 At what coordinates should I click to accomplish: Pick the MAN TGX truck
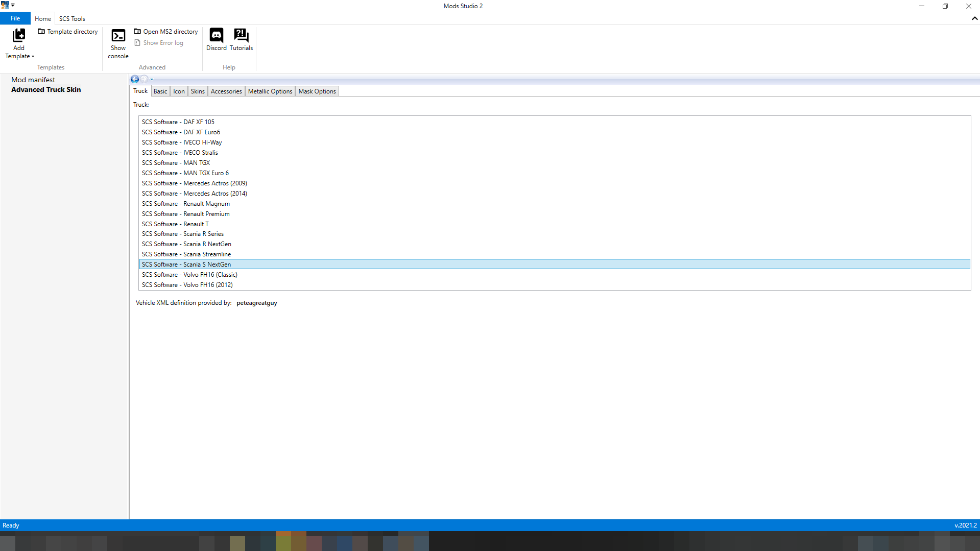tap(555, 163)
